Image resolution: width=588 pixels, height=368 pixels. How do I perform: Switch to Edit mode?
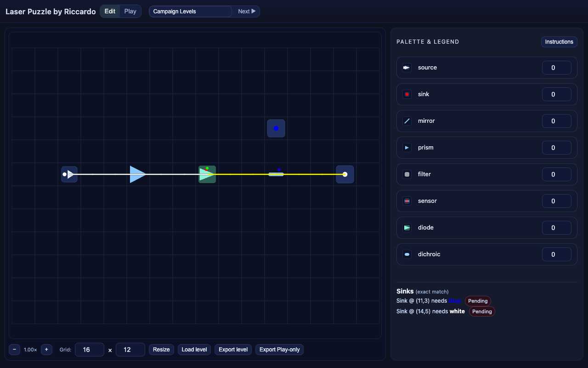coord(110,11)
